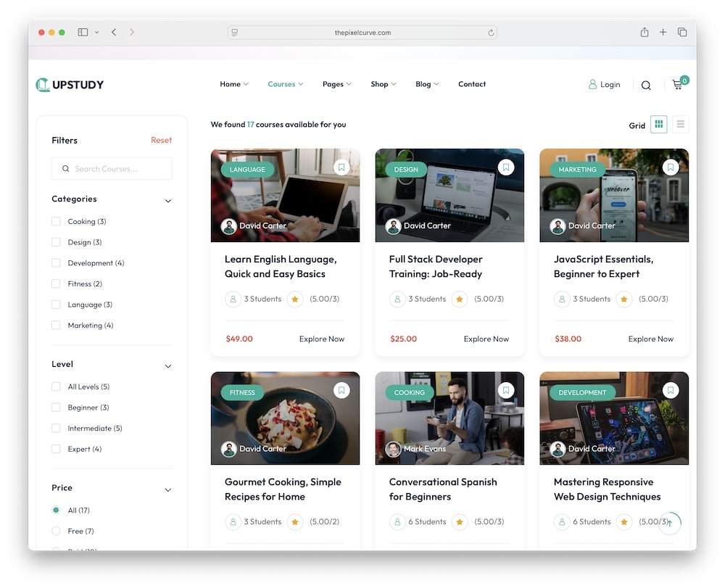Viewport: 725px width, 588px height.
Task: Click star rating icon on Full Stack course
Action: 459,299
